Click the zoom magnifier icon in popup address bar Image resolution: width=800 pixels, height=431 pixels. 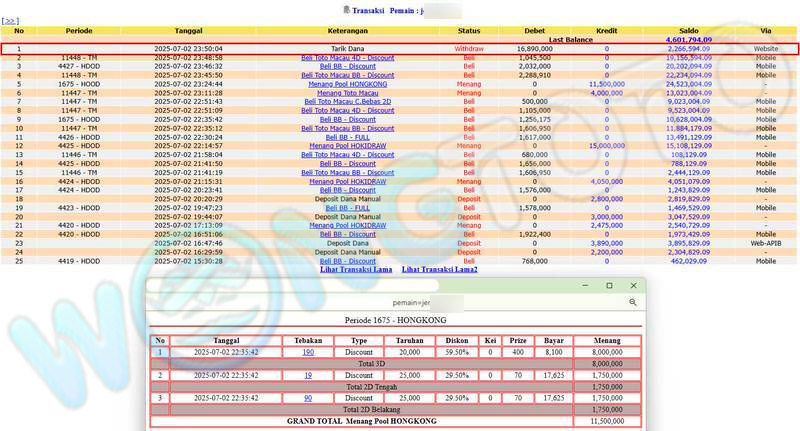633,301
